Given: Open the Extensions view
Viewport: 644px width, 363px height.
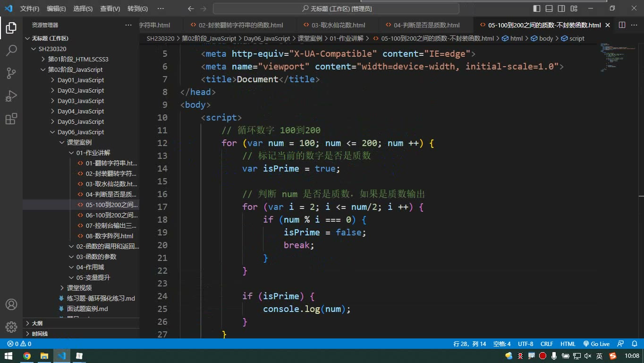Looking at the screenshot, I should coord(11,119).
